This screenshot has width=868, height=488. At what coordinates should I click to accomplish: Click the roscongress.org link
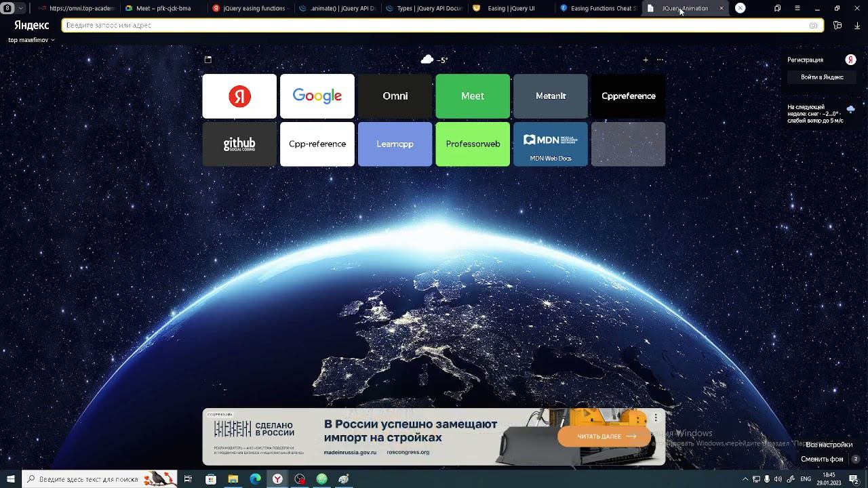pos(408,452)
